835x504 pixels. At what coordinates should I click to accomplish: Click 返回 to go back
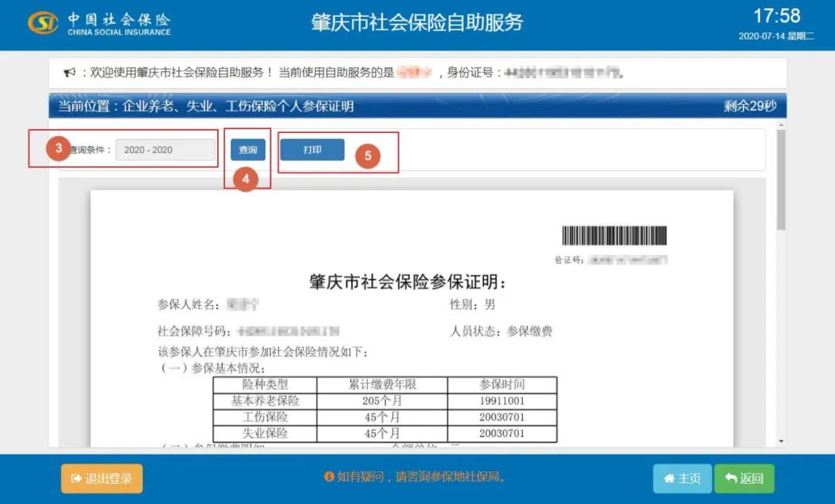[743, 478]
